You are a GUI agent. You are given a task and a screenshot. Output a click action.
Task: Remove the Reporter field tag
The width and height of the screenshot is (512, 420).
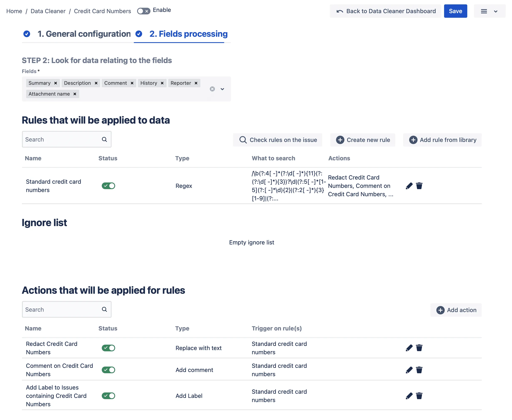tap(196, 83)
